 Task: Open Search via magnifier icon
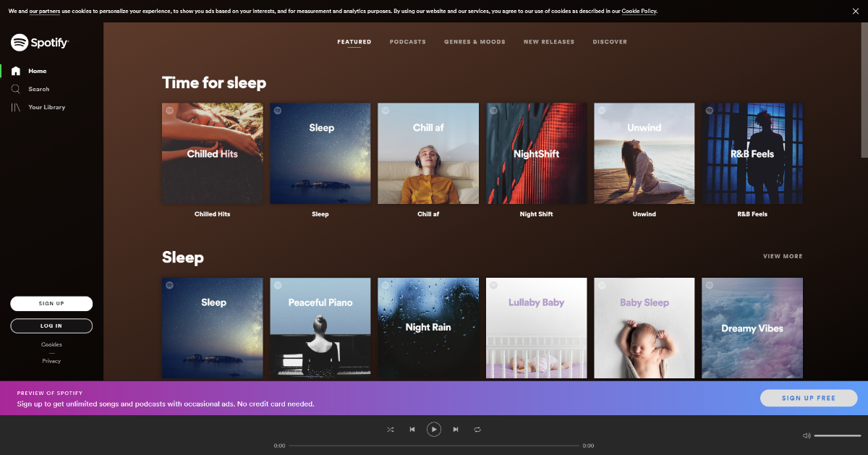16,89
